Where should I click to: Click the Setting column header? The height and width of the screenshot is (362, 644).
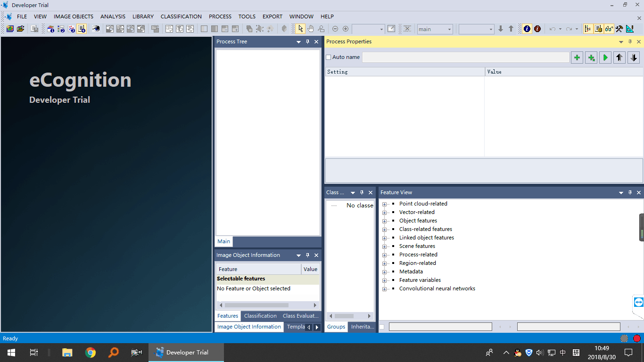pyautogui.click(x=405, y=72)
